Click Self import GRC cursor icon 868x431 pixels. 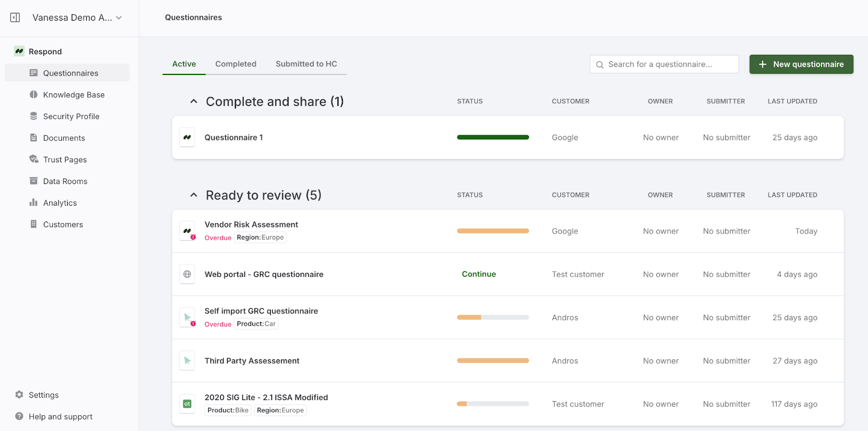tap(187, 318)
